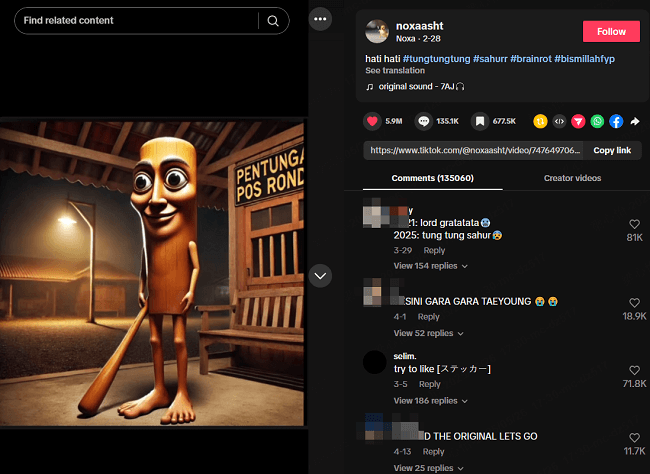Image resolution: width=650 pixels, height=474 pixels.
Task: Open original sound - 7AJ link
Action: click(x=421, y=86)
